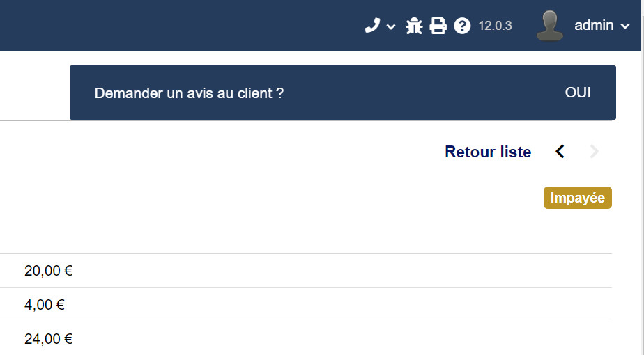Select the 20,00 € amount row
The width and height of the screenshot is (644, 355).
point(49,271)
